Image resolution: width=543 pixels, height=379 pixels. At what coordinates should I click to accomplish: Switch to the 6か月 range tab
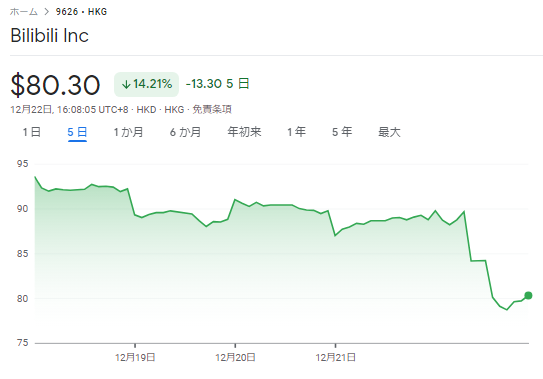tap(185, 132)
